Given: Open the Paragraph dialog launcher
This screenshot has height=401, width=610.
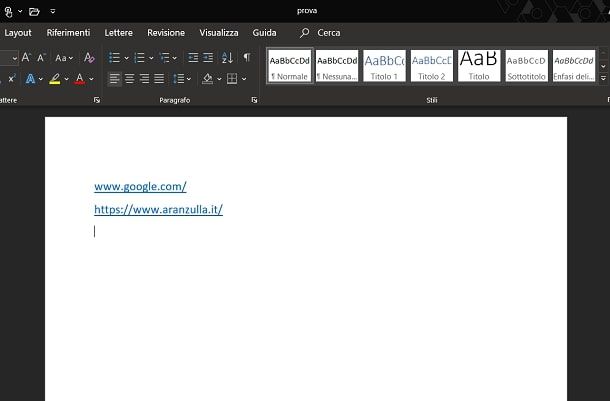Looking at the screenshot, I should [x=254, y=100].
